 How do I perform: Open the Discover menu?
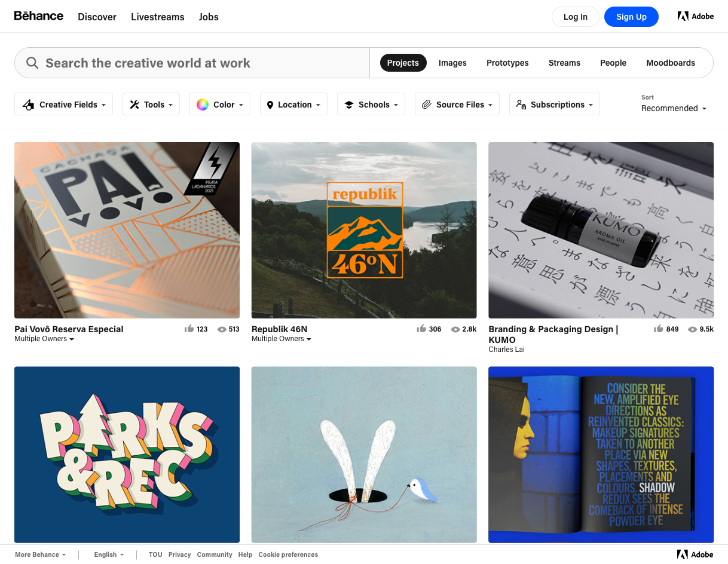tap(97, 17)
